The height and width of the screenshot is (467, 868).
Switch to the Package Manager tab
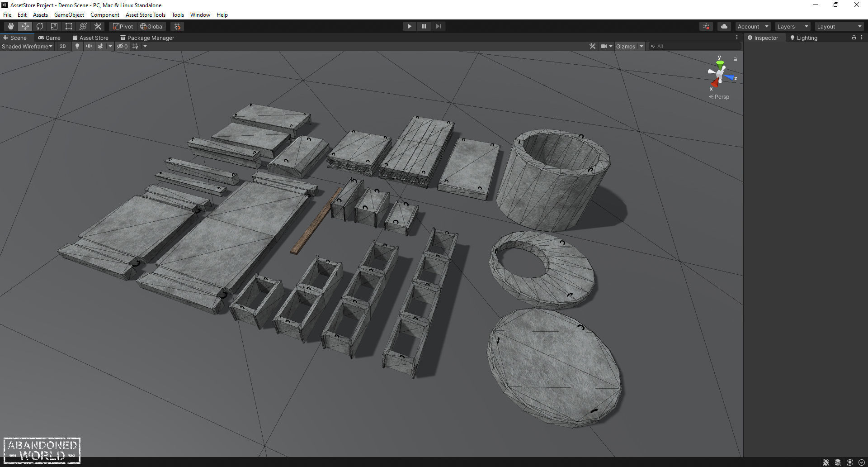[x=147, y=38]
